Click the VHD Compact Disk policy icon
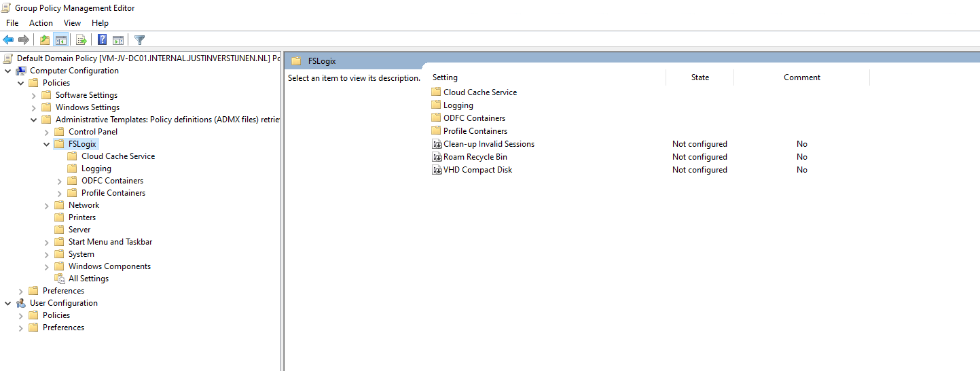 click(x=437, y=170)
